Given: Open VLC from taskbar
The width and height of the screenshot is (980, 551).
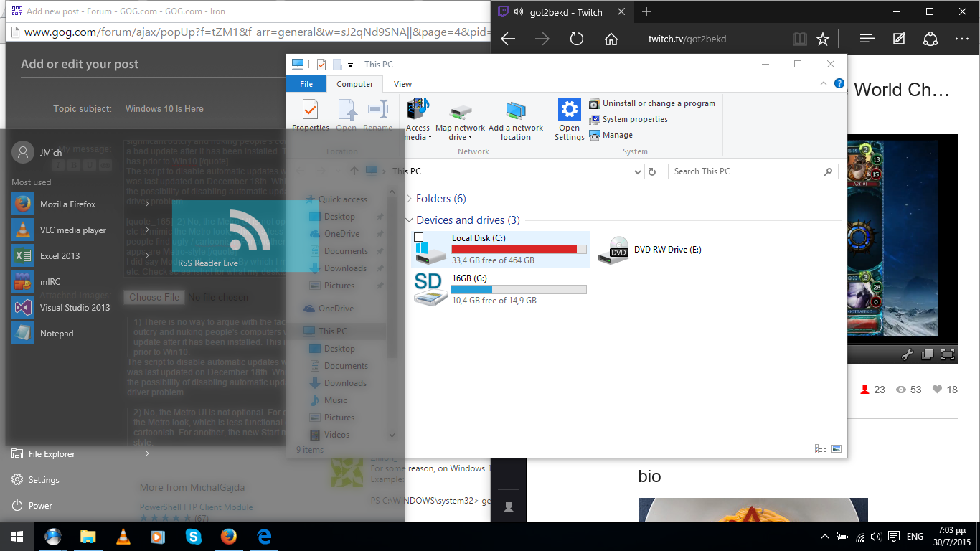Looking at the screenshot, I should pyautogui.click(x=123, y=536).
